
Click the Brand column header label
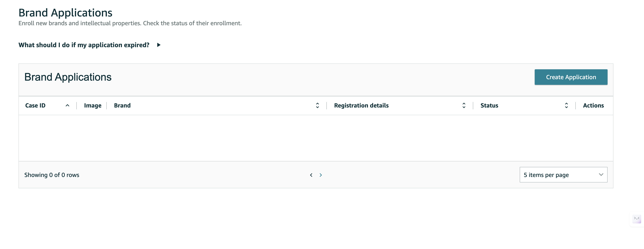click(x=122, y=106)
